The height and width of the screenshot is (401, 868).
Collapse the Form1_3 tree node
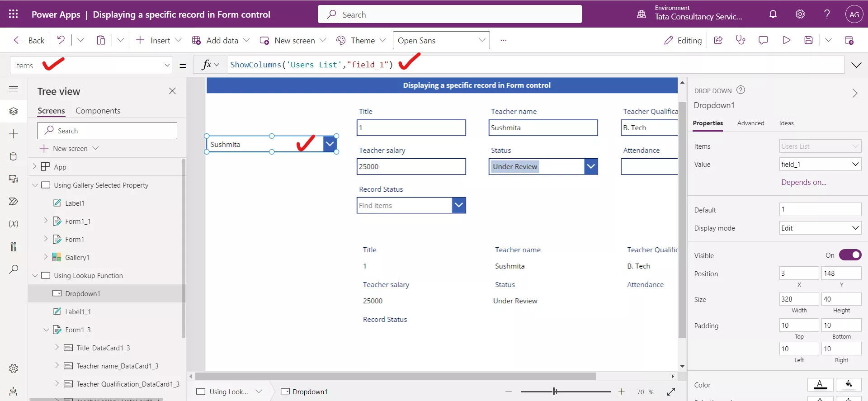coord(46,330)
